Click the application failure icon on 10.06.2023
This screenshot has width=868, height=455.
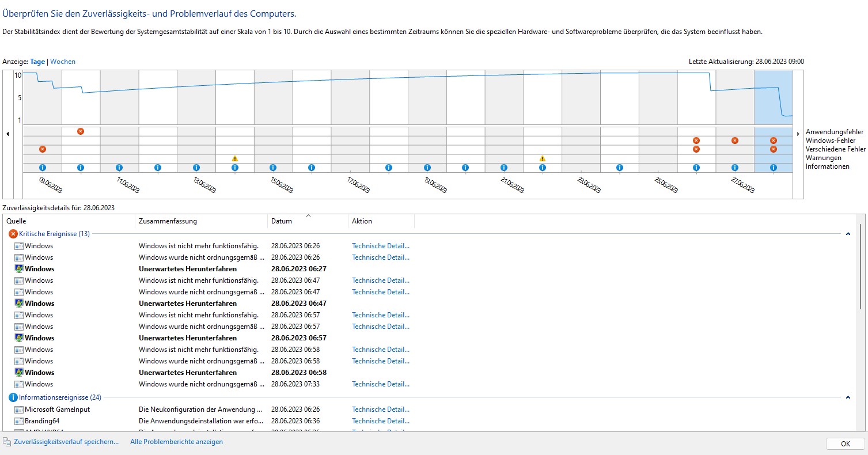81,131
